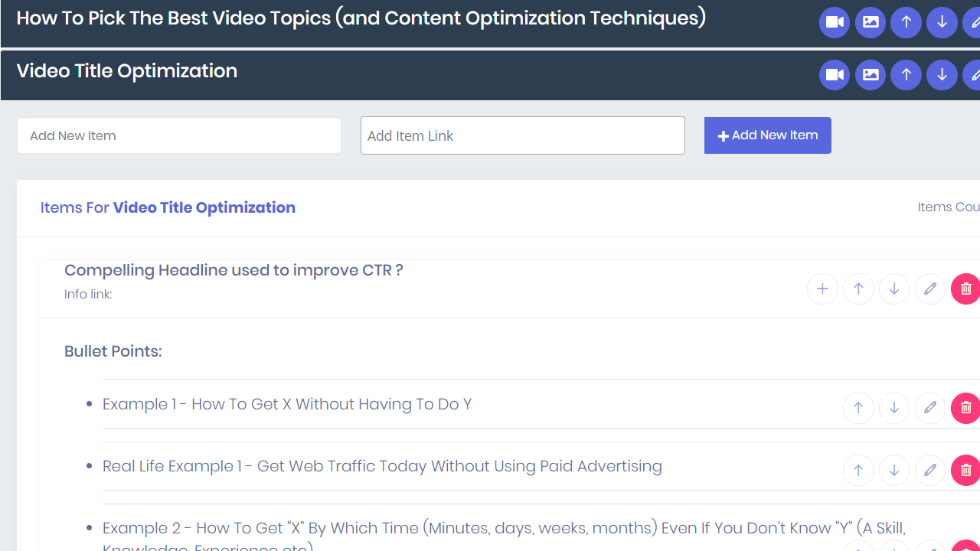This screenshot has width=980, height=551.
Task: Click image icon for Best Video Topics section
Action: [x=871, y=22]
